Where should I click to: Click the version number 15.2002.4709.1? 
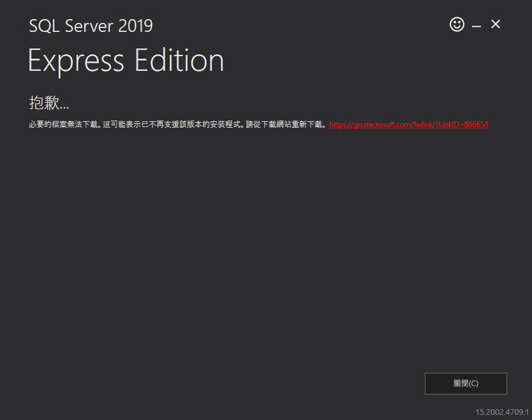pos(502,412)
